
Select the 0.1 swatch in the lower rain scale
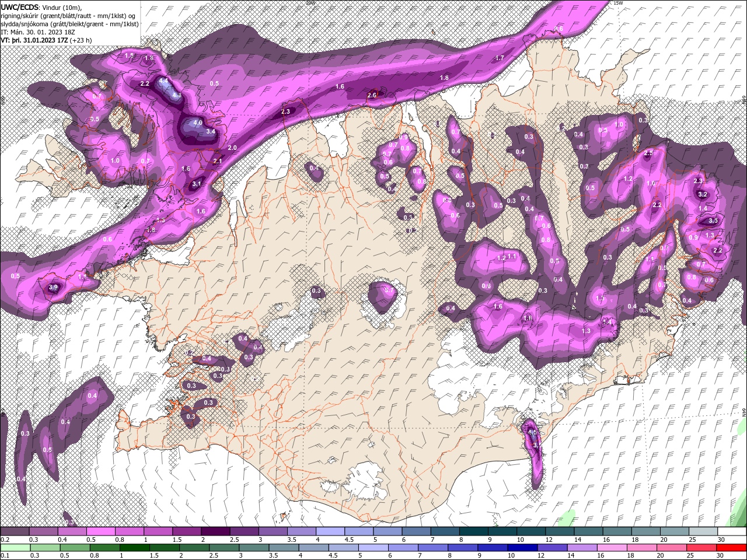[x=15, y=548]
